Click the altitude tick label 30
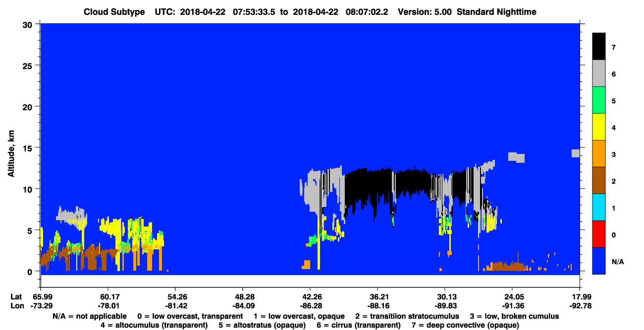This screenshot has width=644, height=330. pyautogui.click(x=29, y=24)
